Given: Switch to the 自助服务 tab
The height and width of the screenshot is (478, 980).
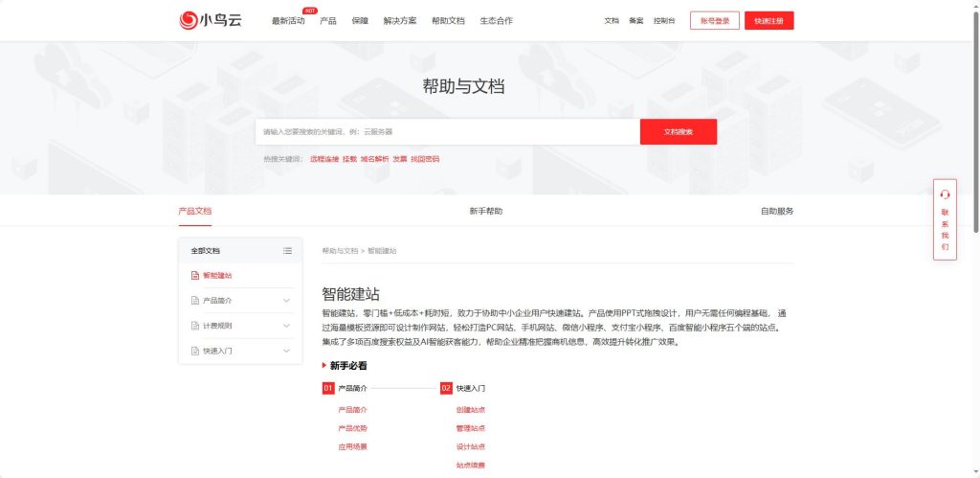Looking at the screenshot, I should (777, 211).
